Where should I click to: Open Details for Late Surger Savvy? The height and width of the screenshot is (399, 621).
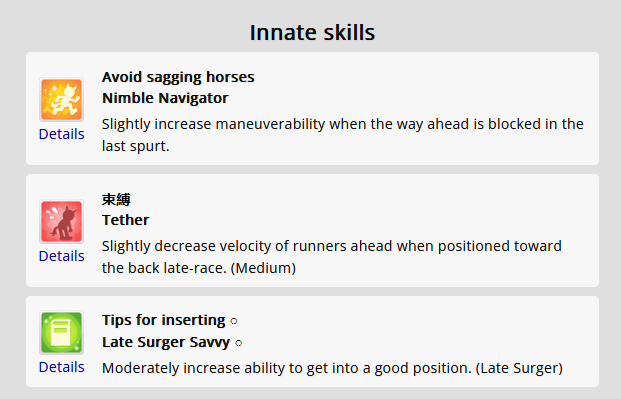point(61,367)
